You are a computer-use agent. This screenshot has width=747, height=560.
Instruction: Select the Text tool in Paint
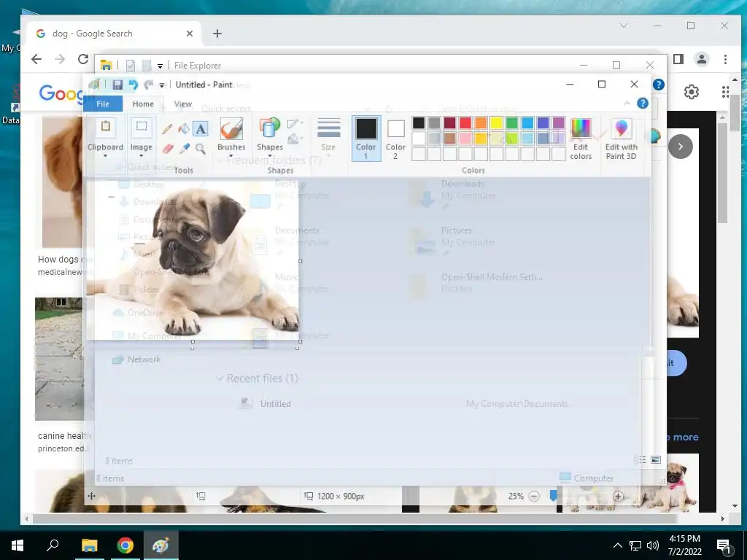click(201, 129)
